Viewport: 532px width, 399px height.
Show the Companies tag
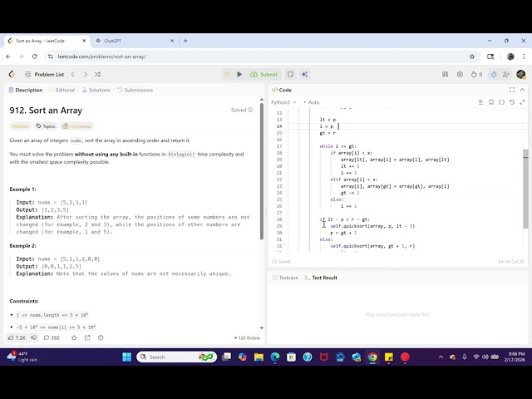76,126
